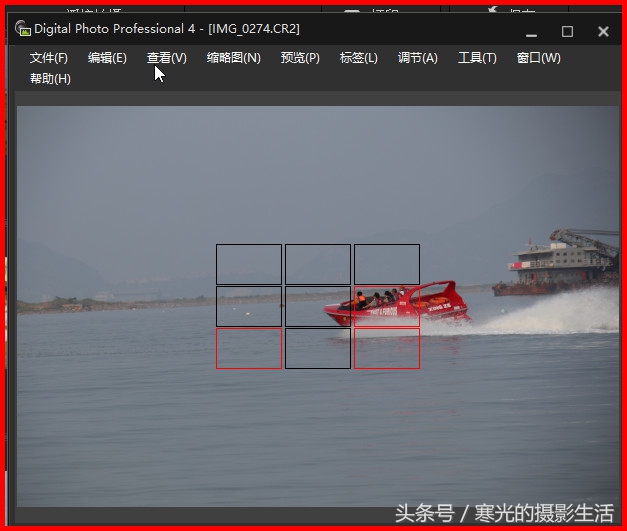The width and height of the screenshot is (627, 531).
Task: Open the 工具(T) menu
Action: tap(477, 58)
